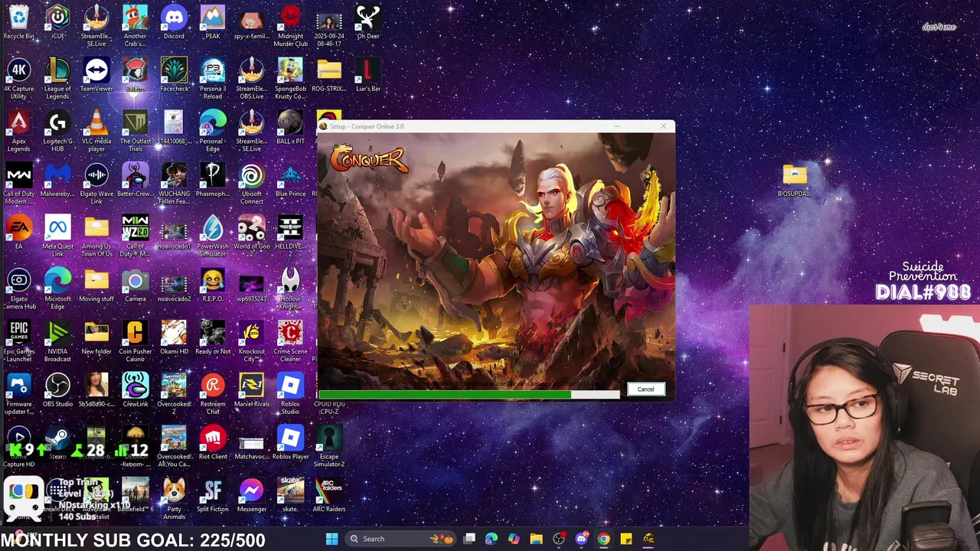
Task: Select the EA app desktop icon
Action: 18,232
